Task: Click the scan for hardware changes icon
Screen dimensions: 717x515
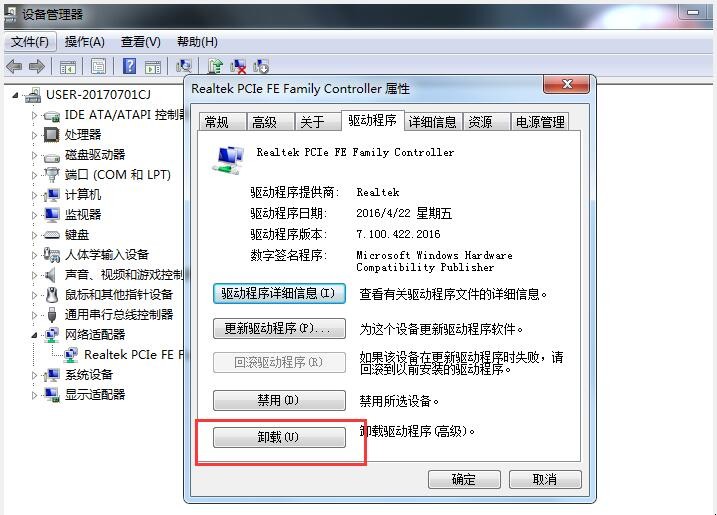Action: (x=184, y=67)
